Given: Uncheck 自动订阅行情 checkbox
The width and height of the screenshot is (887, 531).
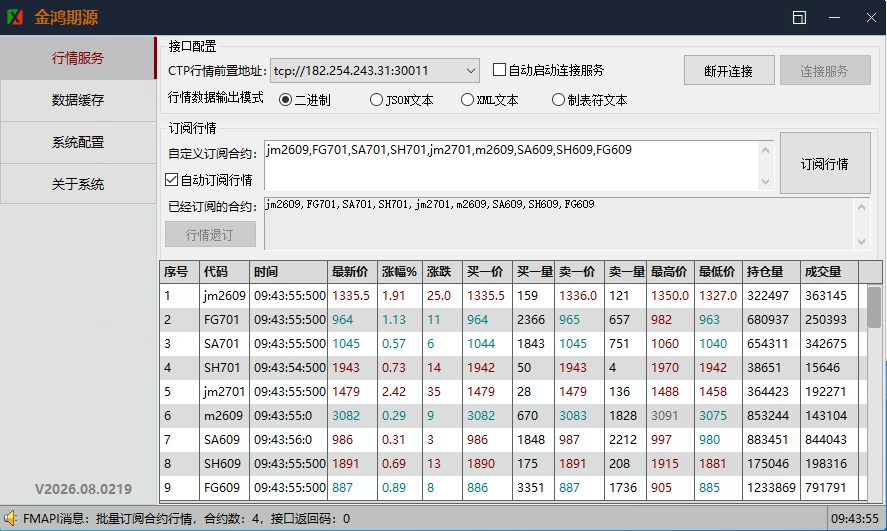Looking at the screenshot, I should click(x=171, y=180).
